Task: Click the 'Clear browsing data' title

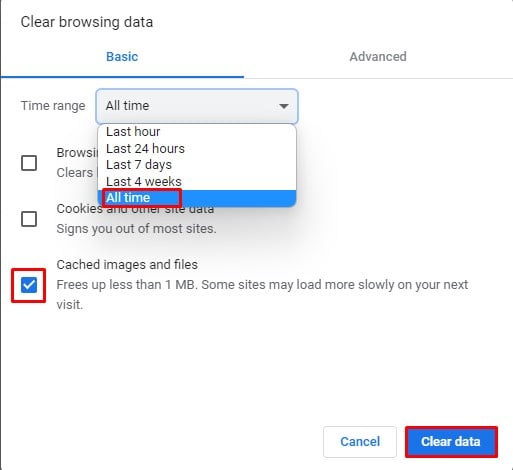Action: 87,22
